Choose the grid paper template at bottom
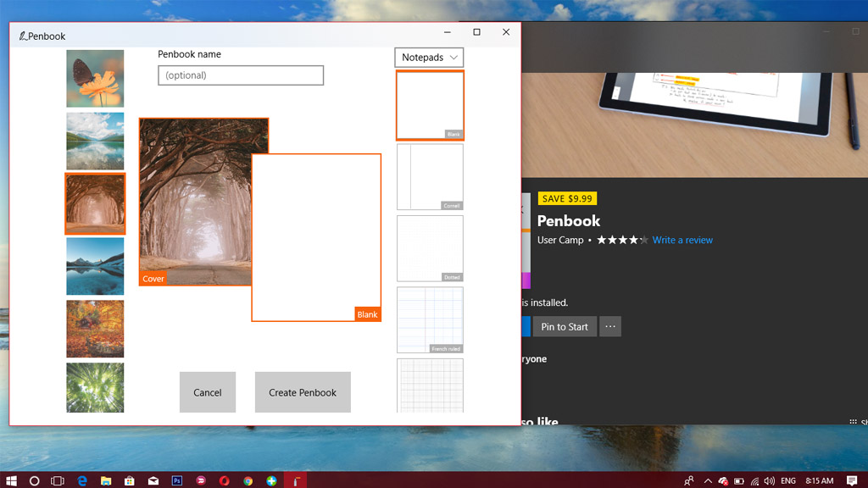This screenshot has width=868, height=488. (x=430, y=385)
